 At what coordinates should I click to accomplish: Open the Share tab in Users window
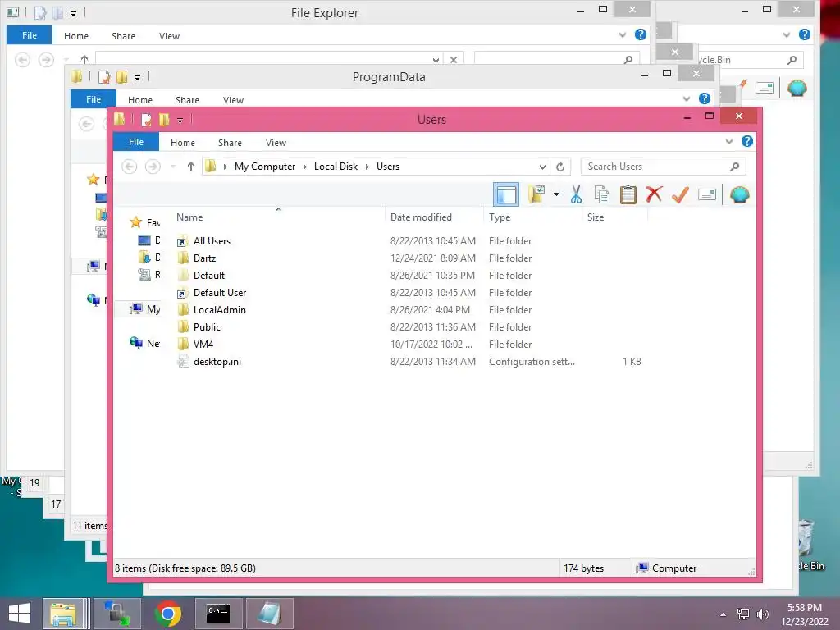(230, 143)
